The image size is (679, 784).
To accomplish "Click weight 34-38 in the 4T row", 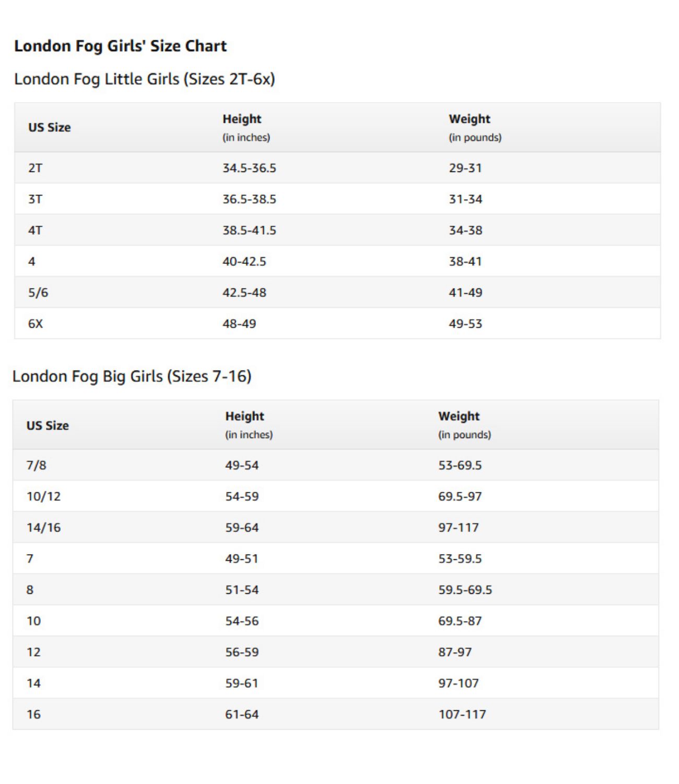I will 465,230.
